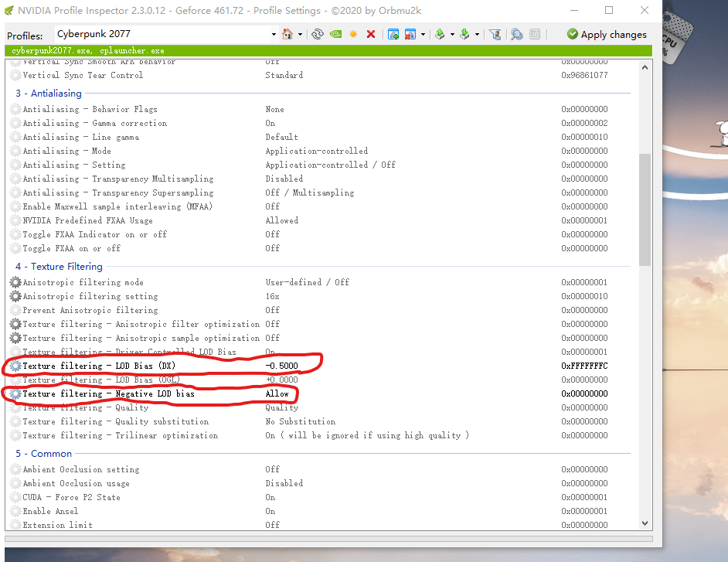Click the Apply changes button

(x=607, y=34)
